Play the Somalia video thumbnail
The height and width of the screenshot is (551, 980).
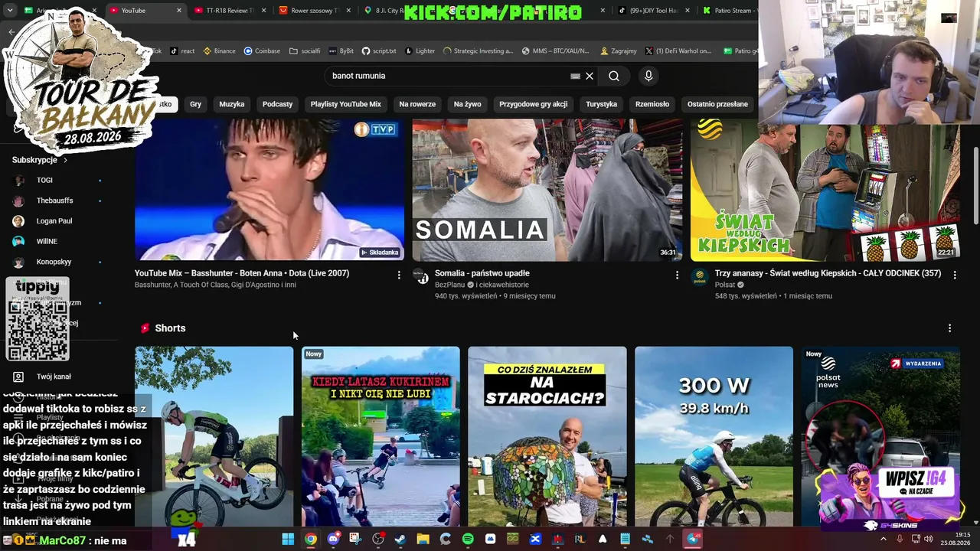point(547,190)
